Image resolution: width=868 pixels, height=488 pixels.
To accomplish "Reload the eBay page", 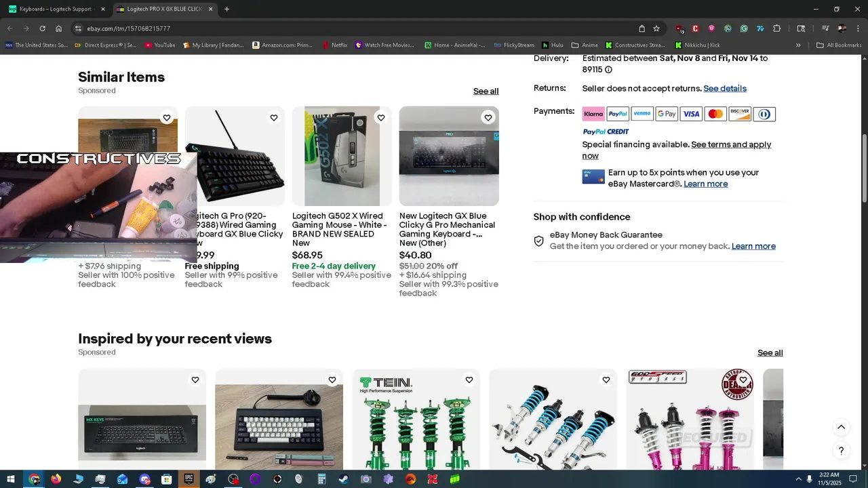I will tap(42, 28).
